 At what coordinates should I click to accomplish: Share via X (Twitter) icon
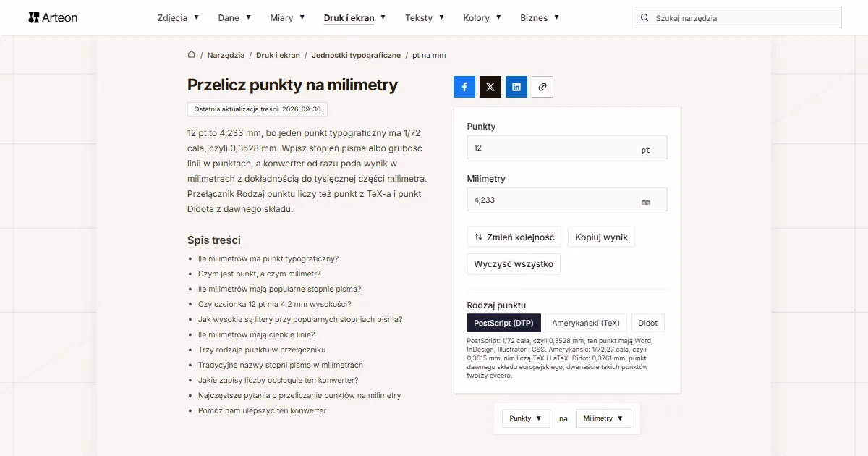coord(490,87)
